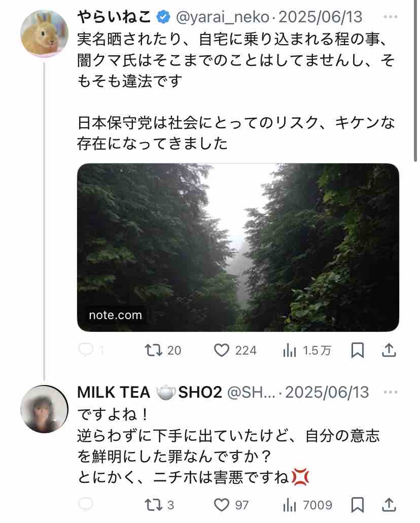Reply to やらいねこ's post
This screenshot has width=420, height=523.
[x=86, y=350]
